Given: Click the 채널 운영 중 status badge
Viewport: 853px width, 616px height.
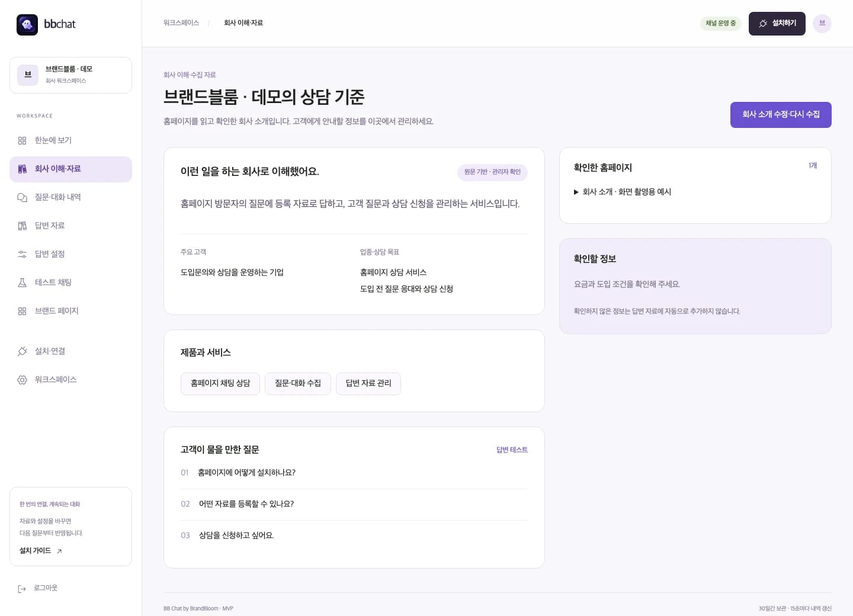Looking at the screenshot, I should coord(721,24).
